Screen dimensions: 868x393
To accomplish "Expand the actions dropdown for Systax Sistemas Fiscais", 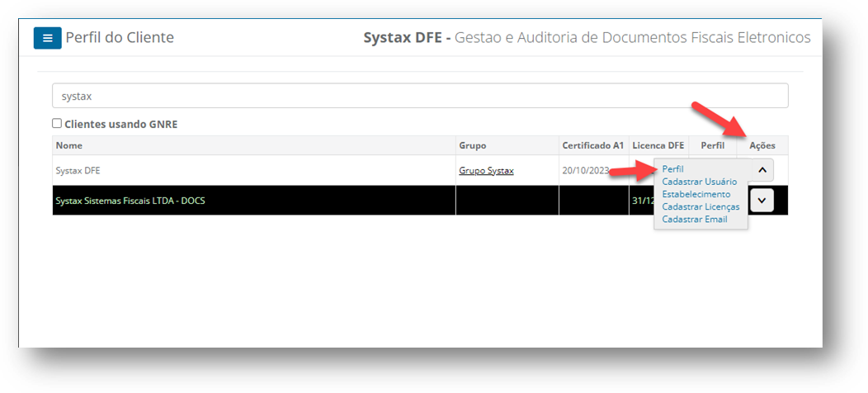I will [762, 200].
